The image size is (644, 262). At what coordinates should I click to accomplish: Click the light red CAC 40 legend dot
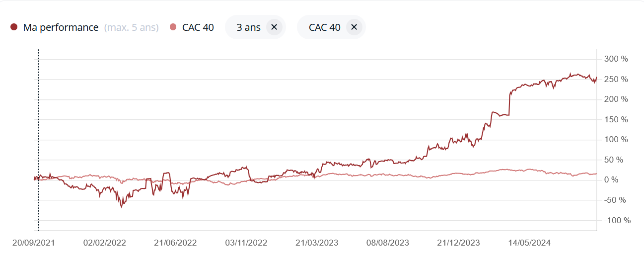pyautogui.click(x=173, y=27)
